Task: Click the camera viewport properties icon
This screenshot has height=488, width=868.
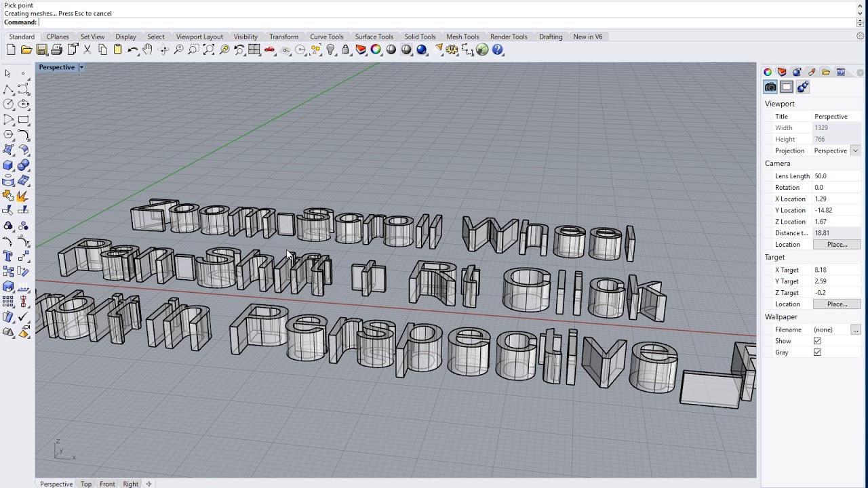Action: coord(770,87)
